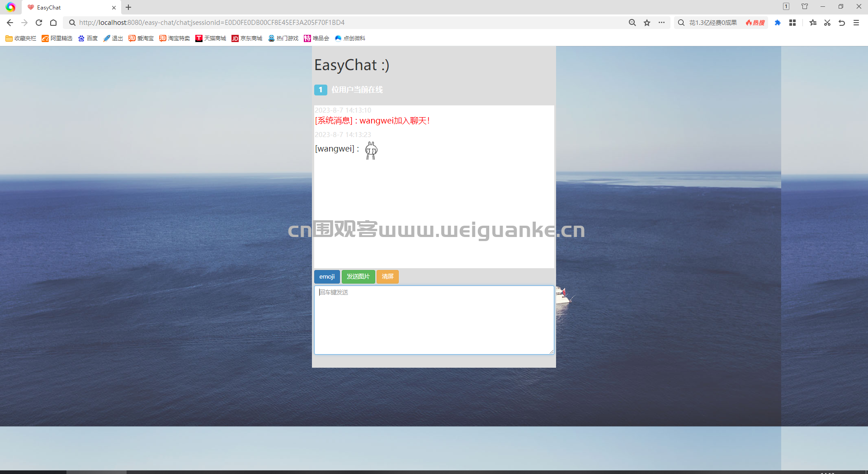
Task: Focus the chat message textarea
Action: [x=434, y=320]
